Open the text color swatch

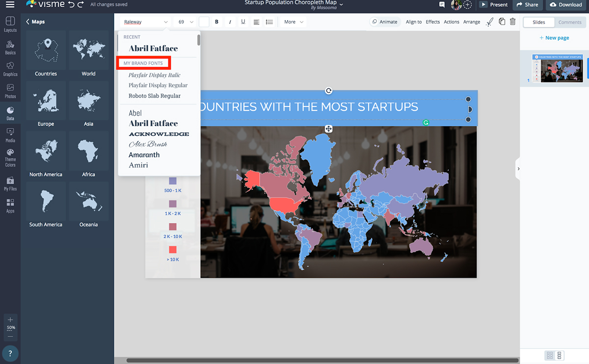(x=204, y=22)
